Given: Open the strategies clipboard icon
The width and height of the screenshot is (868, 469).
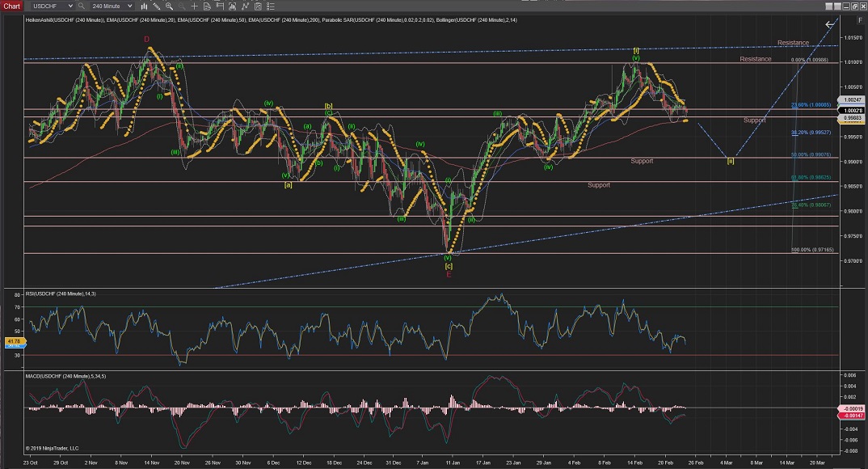Looking at the screenshot, I should 258,6.
